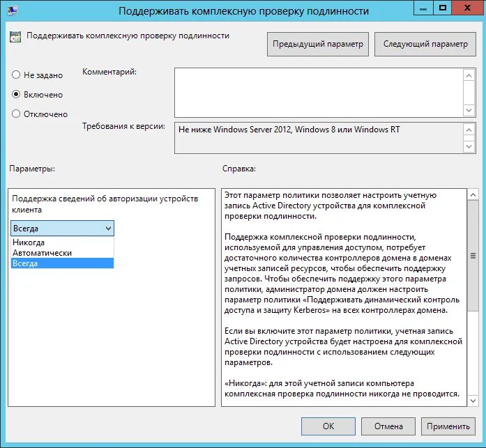Screen dimensions: 486x448
Task: Minimize the policy dialog window
Action: pyautogui.click(x=423, y=8)
